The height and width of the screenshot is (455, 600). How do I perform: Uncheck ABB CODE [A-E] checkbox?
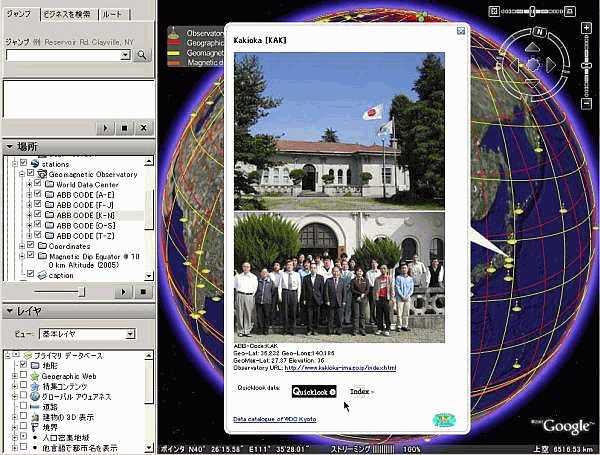(x=38, y=194)
